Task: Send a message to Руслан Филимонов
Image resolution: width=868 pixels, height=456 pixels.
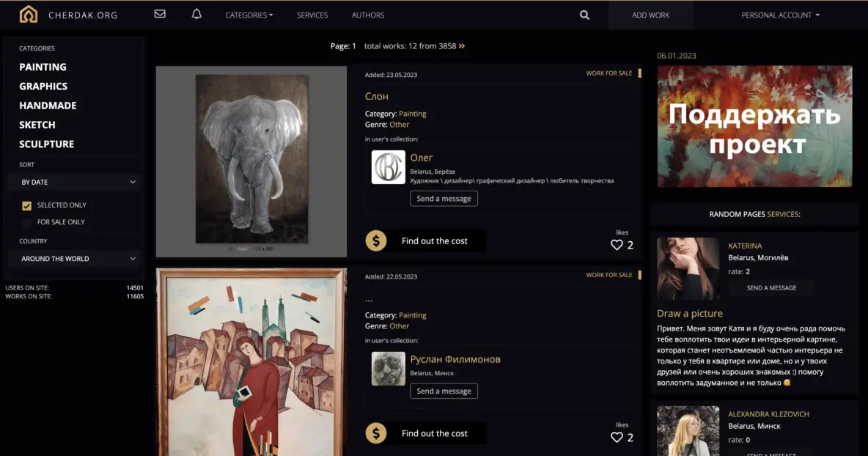Action: point(444,391)
